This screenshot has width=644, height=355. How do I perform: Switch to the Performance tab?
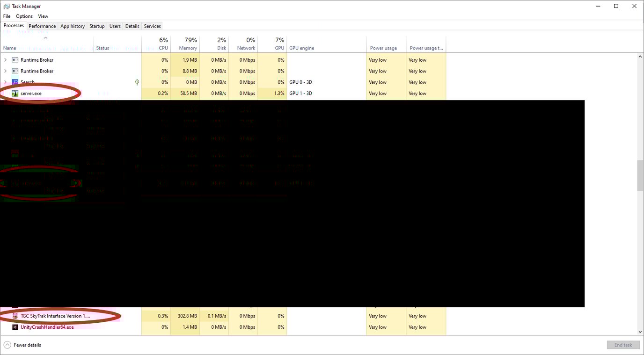click(x=42, y=26)
